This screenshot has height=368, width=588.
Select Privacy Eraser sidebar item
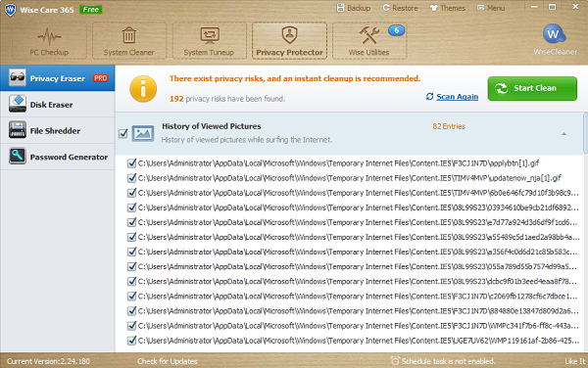coord(58,78)
